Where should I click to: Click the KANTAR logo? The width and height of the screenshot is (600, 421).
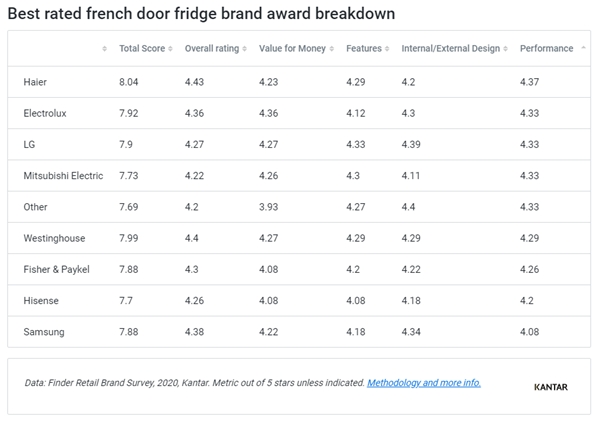pos(550,387)
